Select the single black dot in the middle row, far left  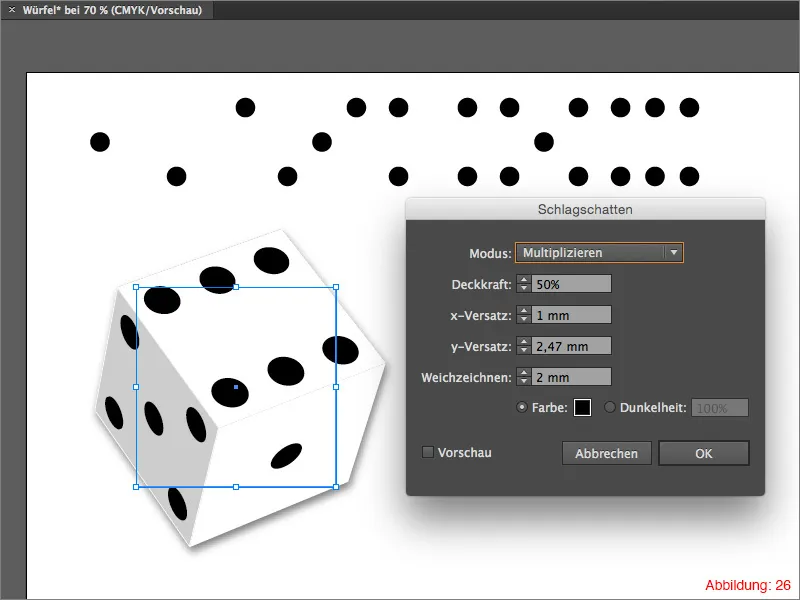click(x=100, y=142)
